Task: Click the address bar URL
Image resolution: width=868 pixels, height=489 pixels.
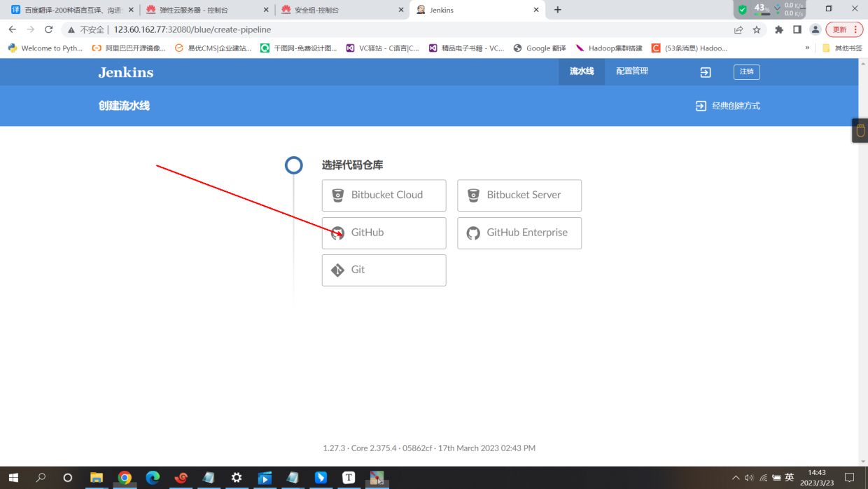Action: pyautogui.click(x=192, y=30)
